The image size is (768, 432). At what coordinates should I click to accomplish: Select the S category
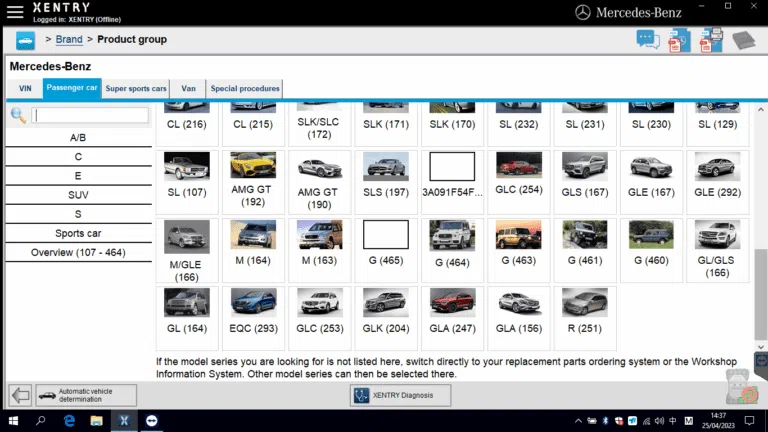(x=78, y=214)
